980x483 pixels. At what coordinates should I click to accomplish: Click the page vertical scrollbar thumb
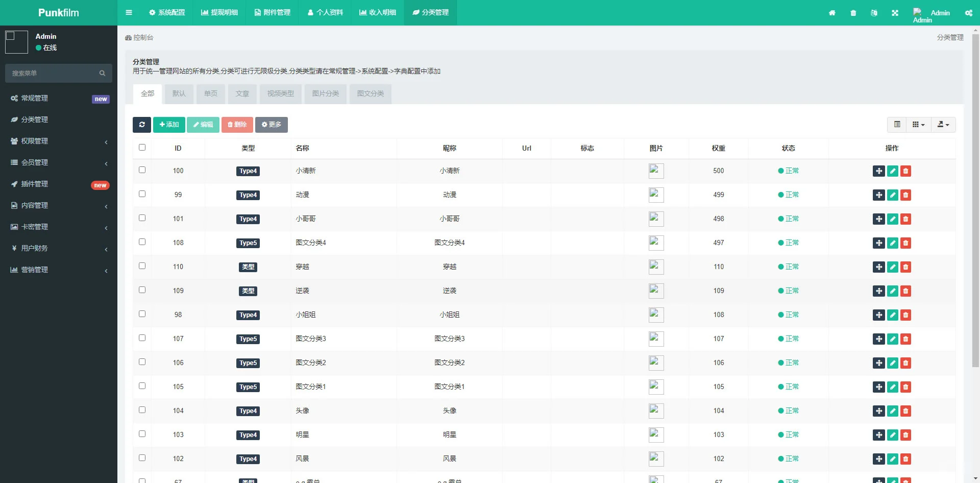tap(975, 201)
